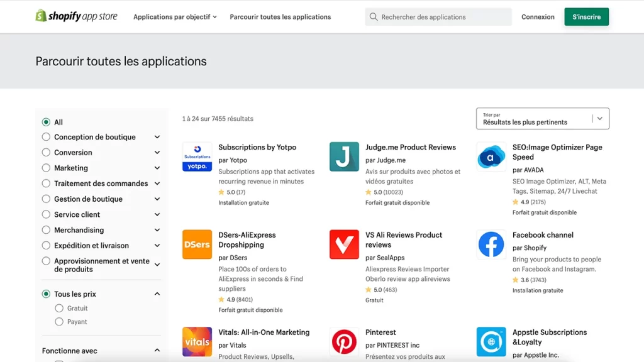Viewport: 644px width, 362px height.
Task: Select Gratuit price radio button
Action: tap(59, 308)
